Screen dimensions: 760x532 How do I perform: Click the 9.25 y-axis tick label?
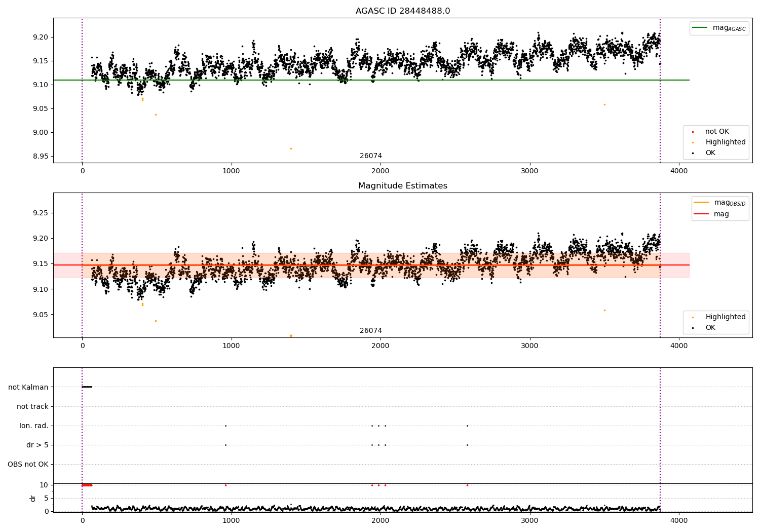click(x=41, y=213)
